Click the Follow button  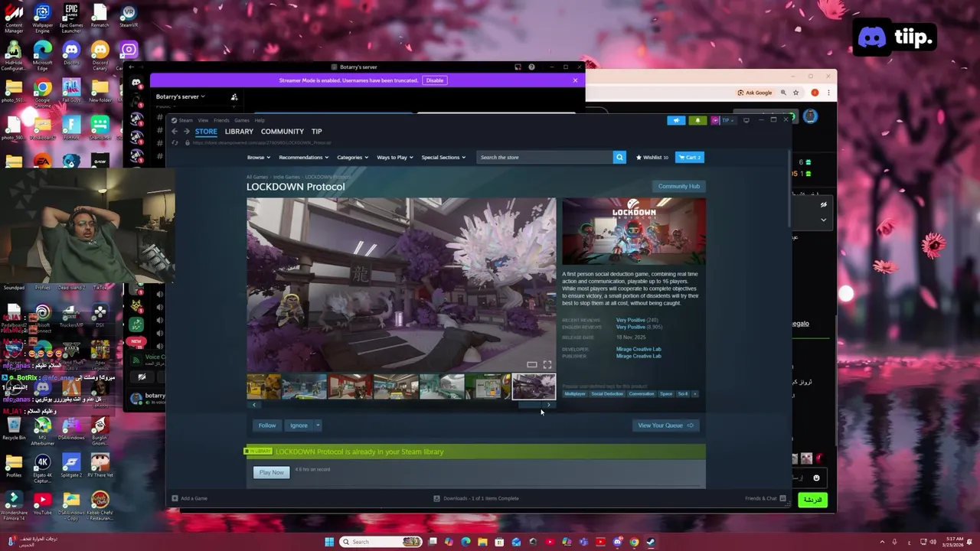[x=267, y=425]
